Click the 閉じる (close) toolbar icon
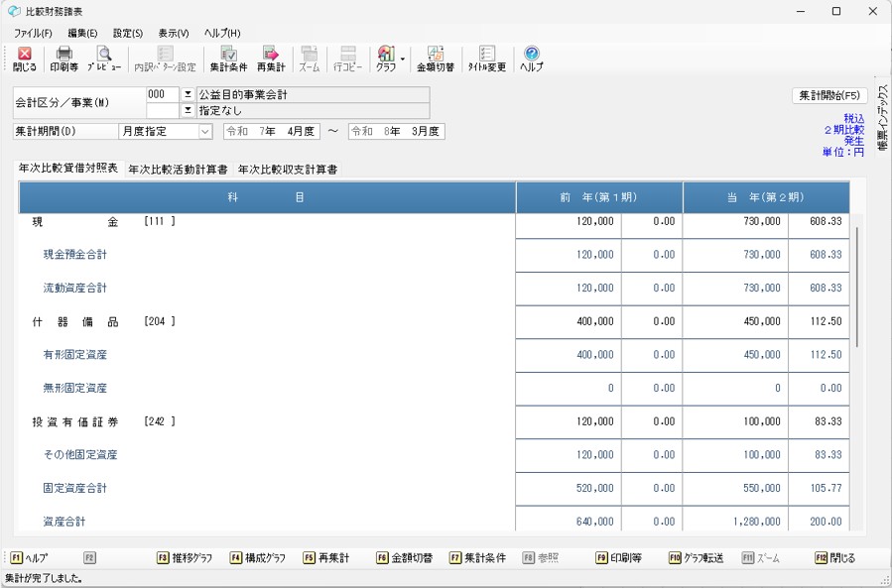The width and height of the screenshot is (892, 588). pyautogui.click(x=25, y=59)
